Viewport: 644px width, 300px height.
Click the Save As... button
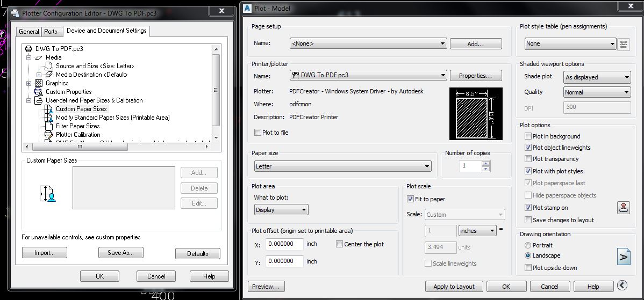(121, 253)
